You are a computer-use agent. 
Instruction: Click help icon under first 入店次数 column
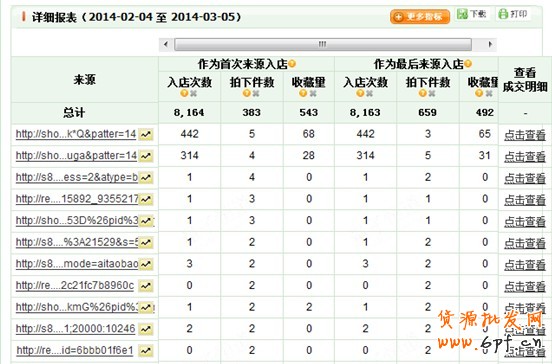(184, 93)
